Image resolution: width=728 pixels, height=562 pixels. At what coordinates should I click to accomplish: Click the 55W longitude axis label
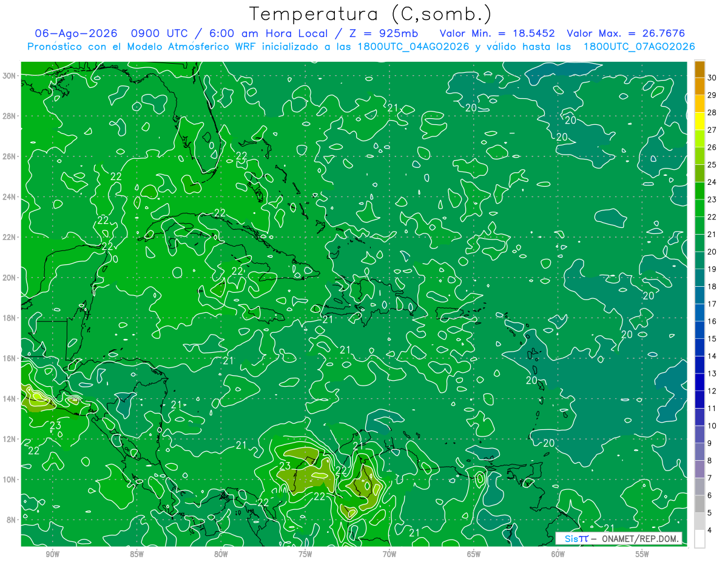click(x=642, y=554)
